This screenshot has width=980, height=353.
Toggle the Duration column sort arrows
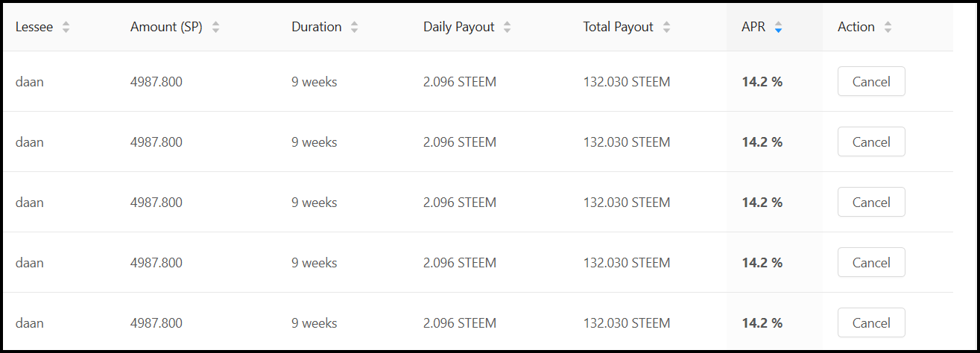(355, 28)
